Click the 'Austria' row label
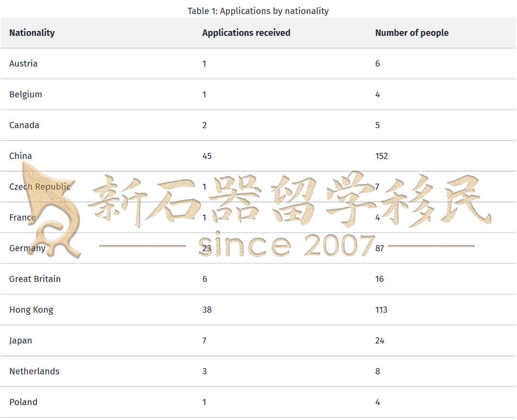Image resolution: width=517 pixels, height=420 pixels. point(23,64)
